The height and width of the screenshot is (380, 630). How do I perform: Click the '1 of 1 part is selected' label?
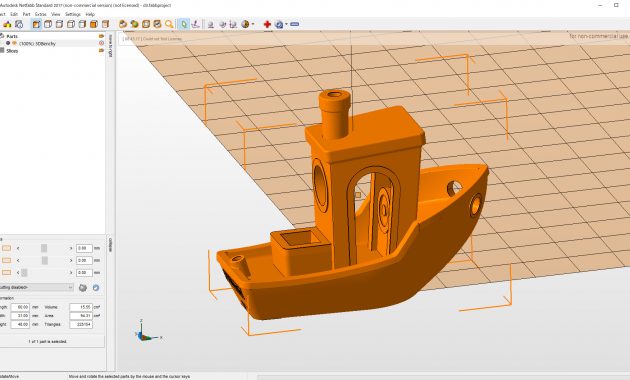[47, 341]
